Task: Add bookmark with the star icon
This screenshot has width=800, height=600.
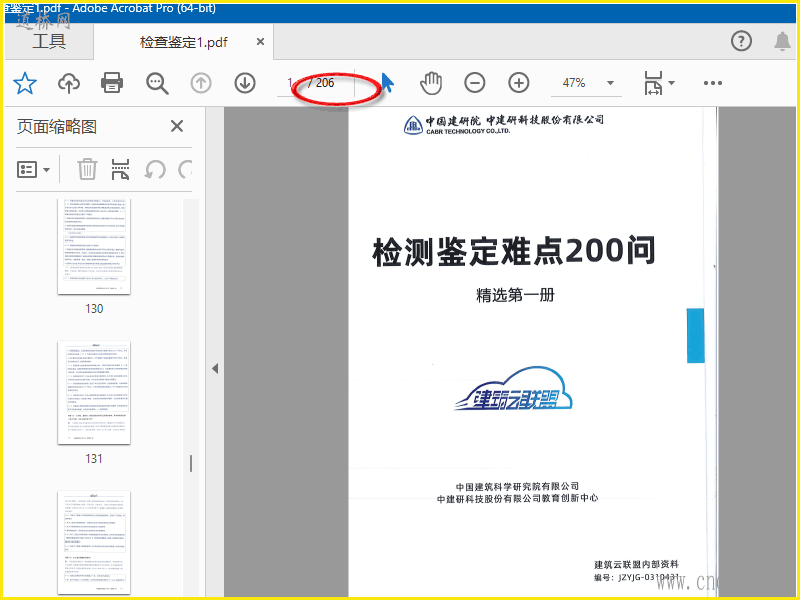Action: pyautogui.click(x=24, y=83)
